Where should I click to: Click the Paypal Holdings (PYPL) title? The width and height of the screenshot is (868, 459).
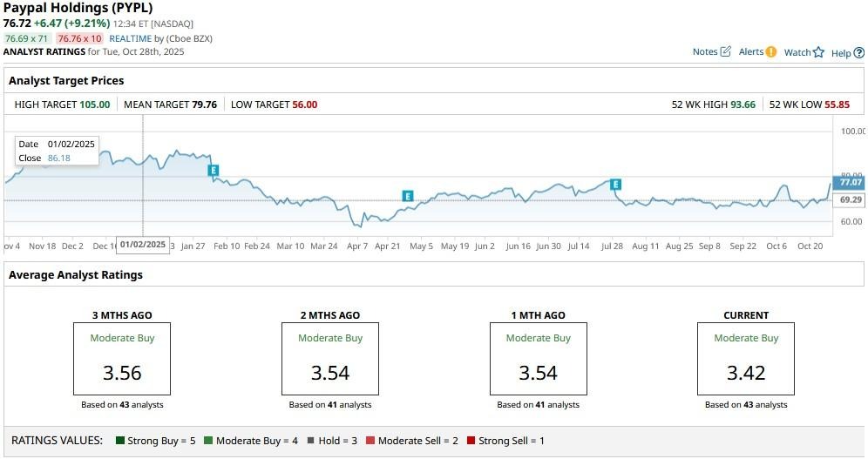tap(78, 8)
